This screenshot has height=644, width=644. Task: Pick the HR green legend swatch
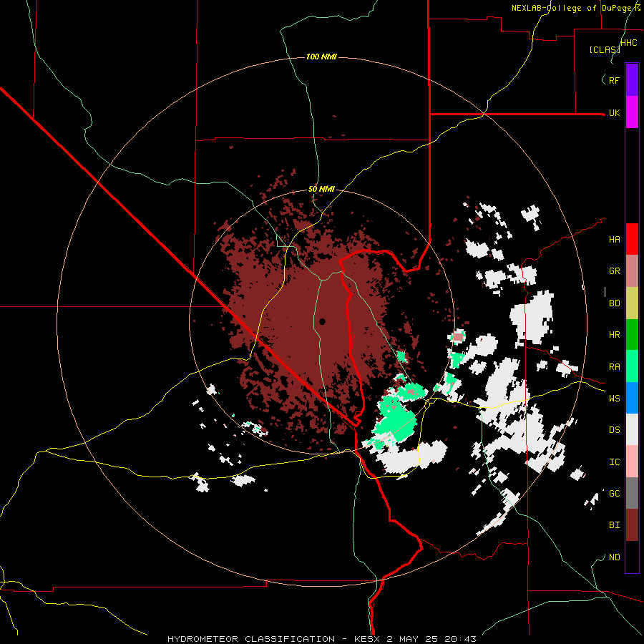pos(632,335)
